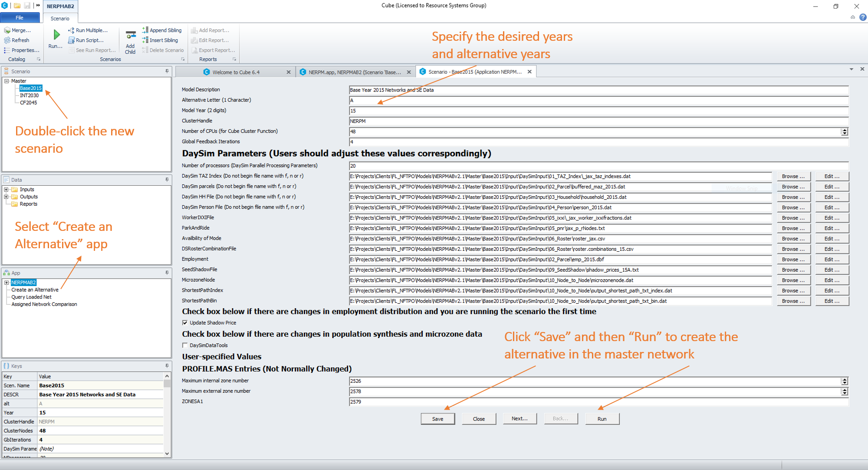Click the Insert Sibling icon
The image size is (868, 470).
[145, 40]
